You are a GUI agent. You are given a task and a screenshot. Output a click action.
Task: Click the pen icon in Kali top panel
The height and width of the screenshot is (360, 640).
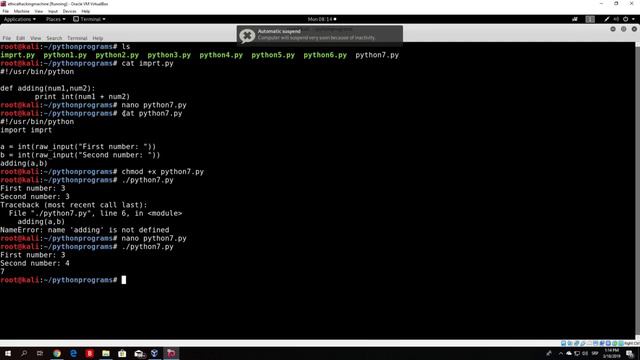(x=607, y=19)
